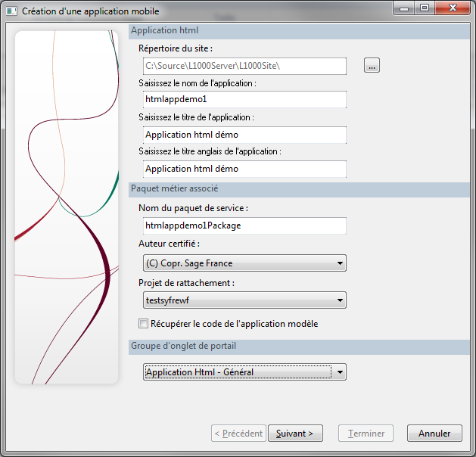The image size is (476, 457).
Task: Close the wizard window
Action: [x=453, y=8]
